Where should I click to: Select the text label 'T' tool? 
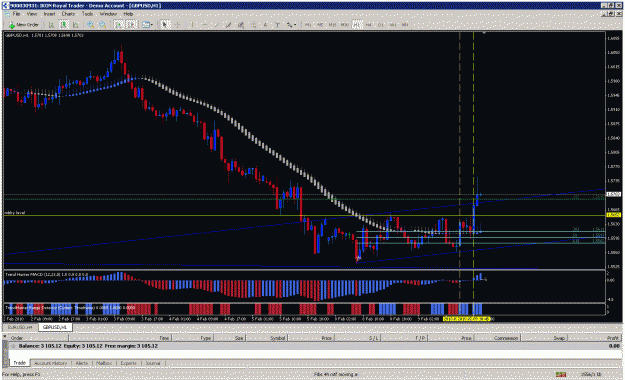277,25
